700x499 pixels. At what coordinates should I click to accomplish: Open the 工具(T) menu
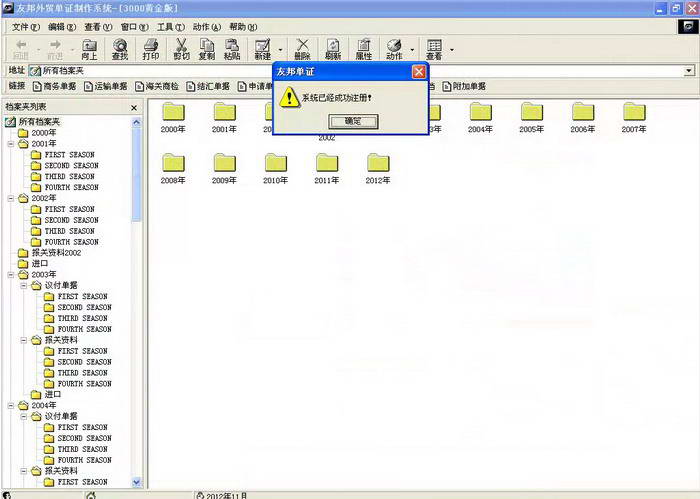(x=171, y=27)
